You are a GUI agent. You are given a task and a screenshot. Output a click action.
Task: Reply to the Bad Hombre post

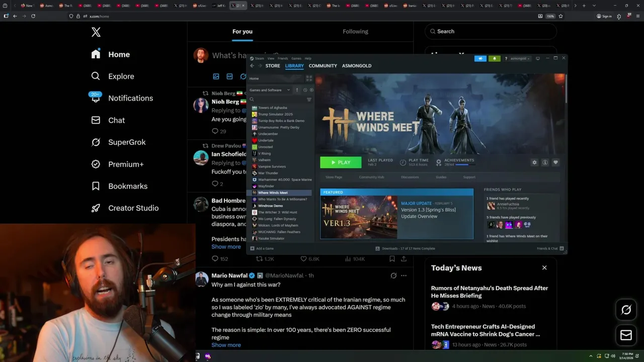click(220, 259)
